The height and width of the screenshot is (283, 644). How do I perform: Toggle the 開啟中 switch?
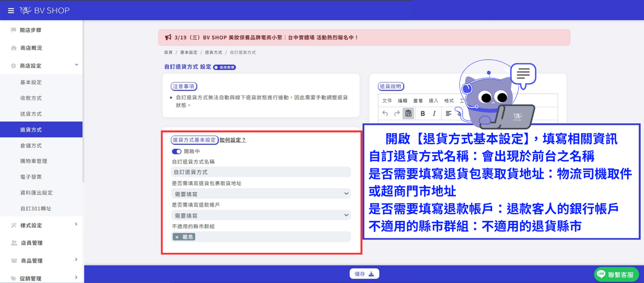[x=177, y=151]
